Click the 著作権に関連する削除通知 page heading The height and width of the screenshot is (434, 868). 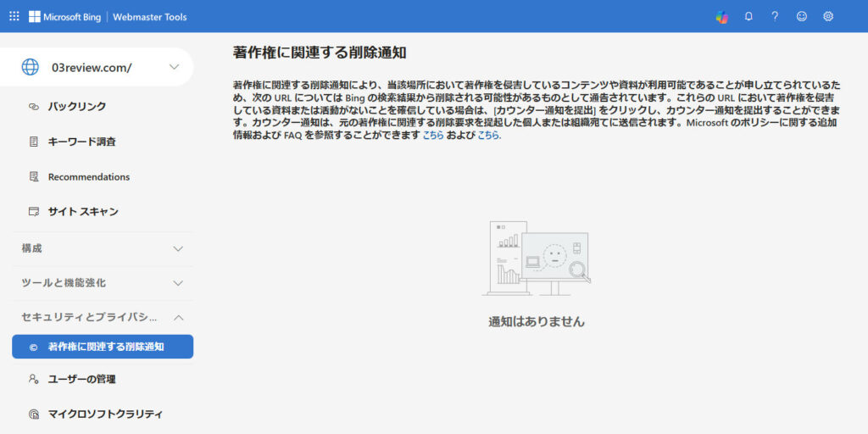click(x=320, y=53)
